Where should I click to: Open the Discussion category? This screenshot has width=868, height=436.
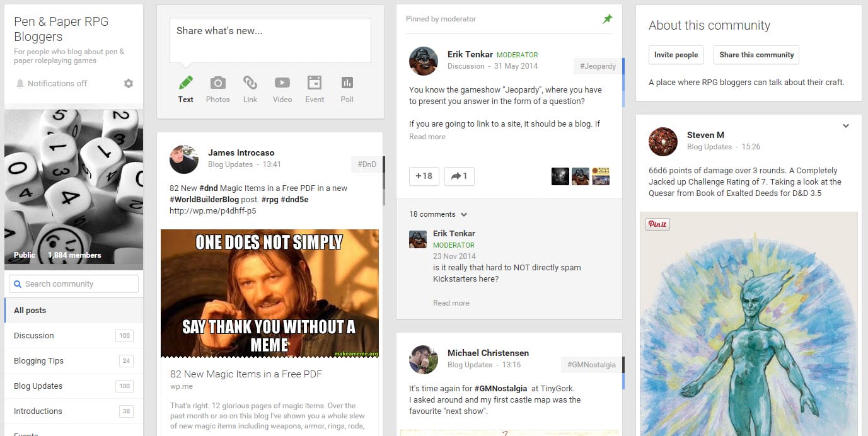[x=74, y=336]
